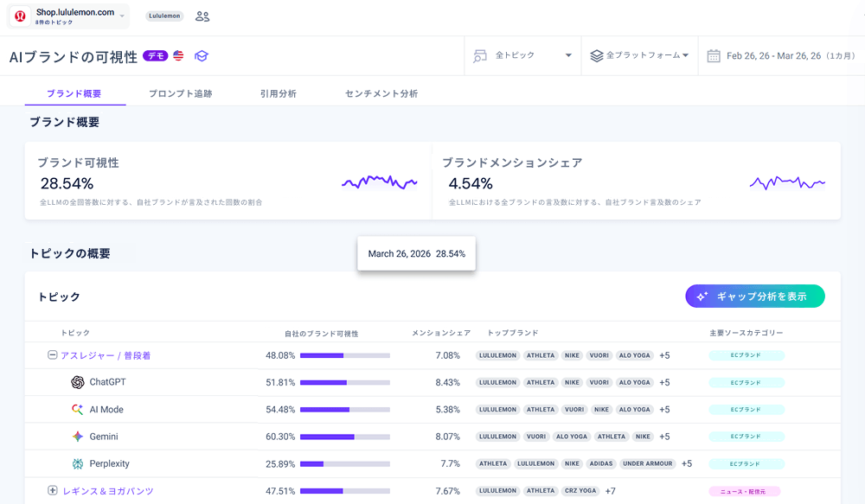Click the Gemini star icon

click(78, 437)
